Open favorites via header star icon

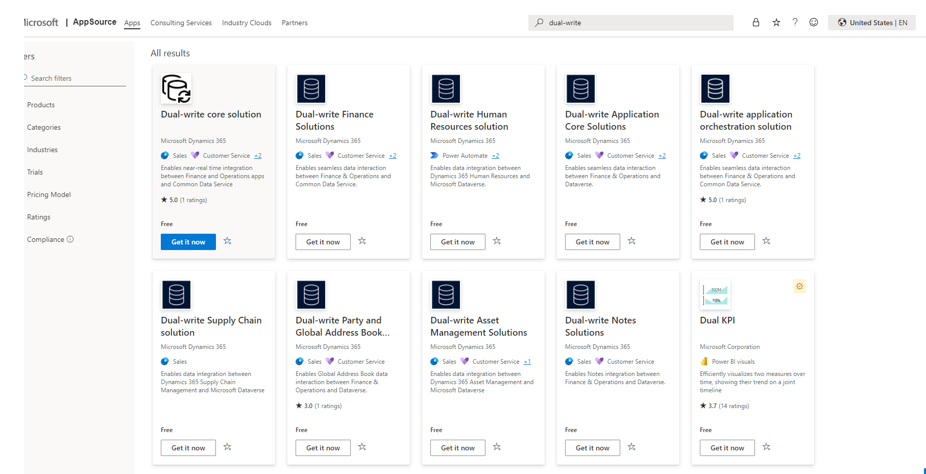776,22
